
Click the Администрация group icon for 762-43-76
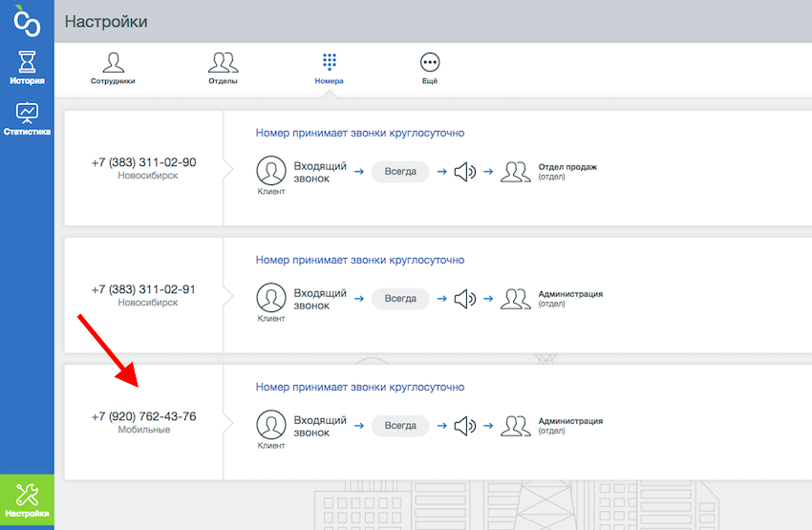click(516, 426)
